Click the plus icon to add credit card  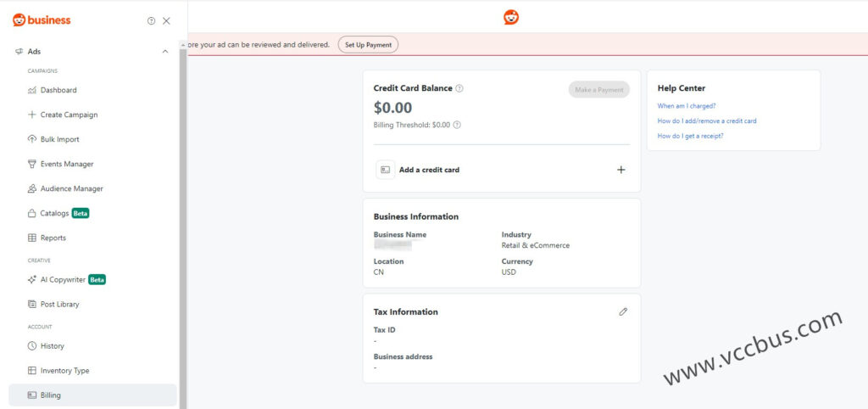pos(620,170)
